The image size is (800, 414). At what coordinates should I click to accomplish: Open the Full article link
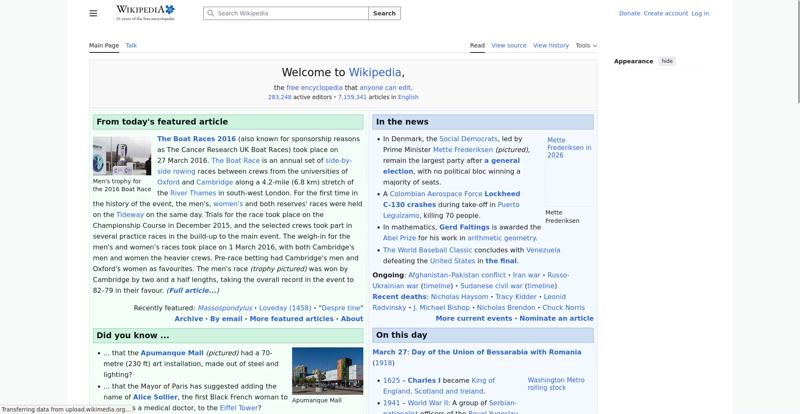point(193,290)
